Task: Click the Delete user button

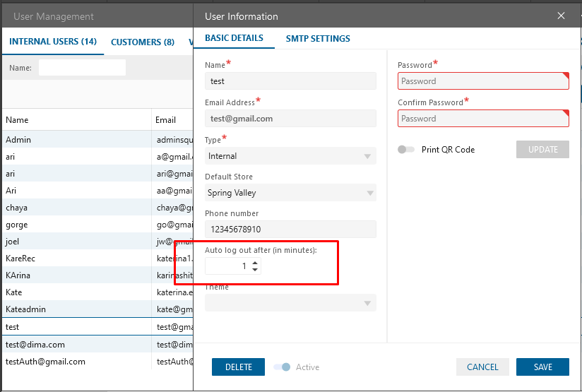Action: coord(238,367)
